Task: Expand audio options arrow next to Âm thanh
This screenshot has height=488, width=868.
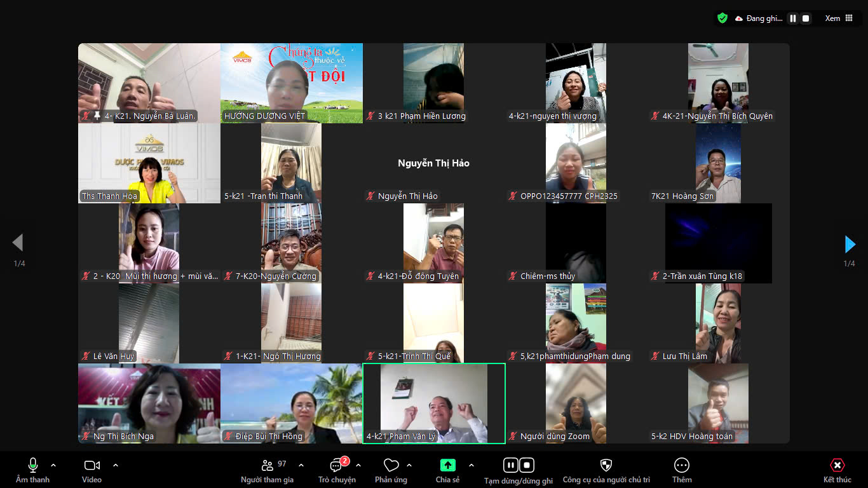Action: click(53, 465)
